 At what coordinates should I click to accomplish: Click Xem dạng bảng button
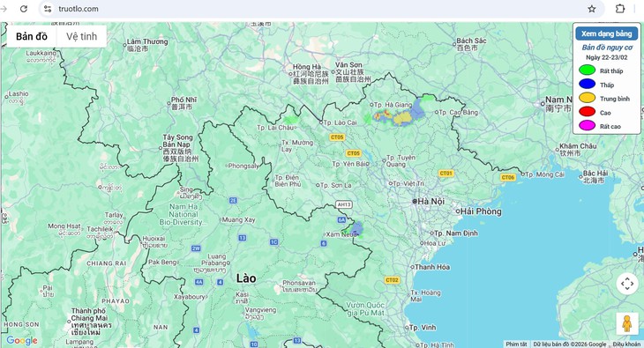tap(606, 33)
